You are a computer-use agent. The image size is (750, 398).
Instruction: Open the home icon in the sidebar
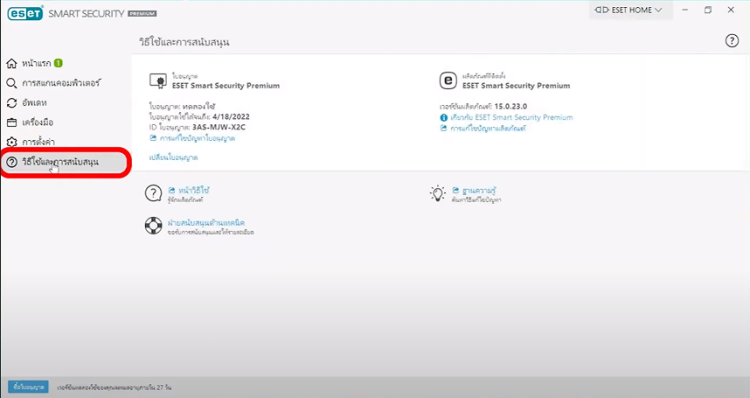coord(11,63)
